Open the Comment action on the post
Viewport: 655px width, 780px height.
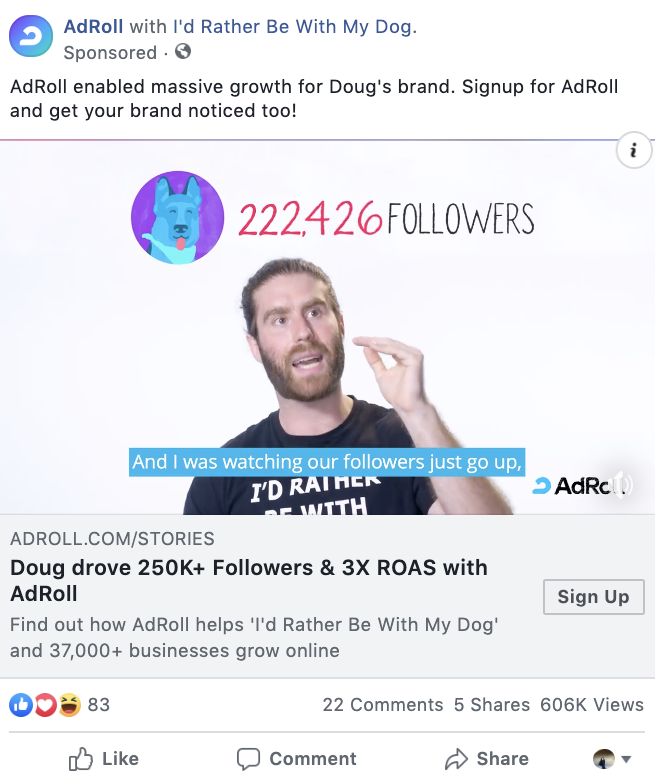coord(296,759)
